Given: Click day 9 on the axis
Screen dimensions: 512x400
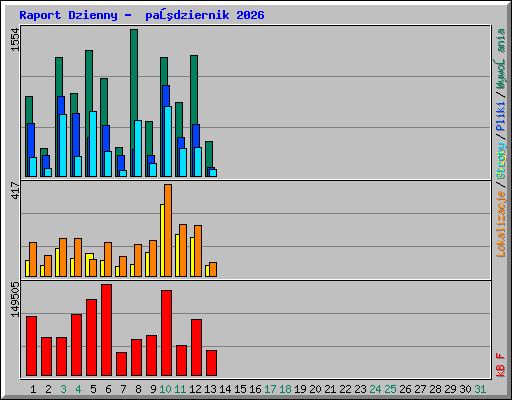Looking at the screenshot, I should [153, 389].
